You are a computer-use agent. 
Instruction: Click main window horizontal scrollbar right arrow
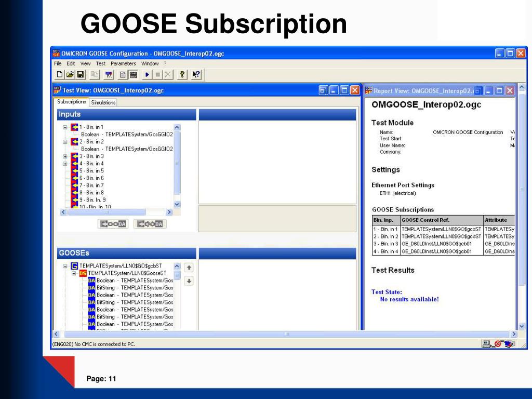click(x=514, y=334)
